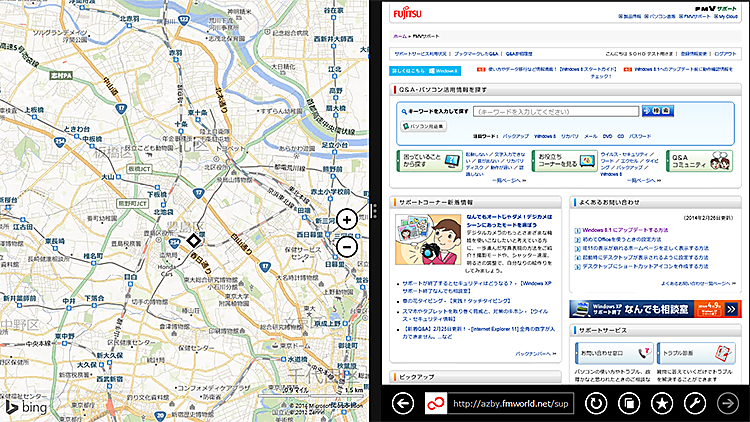Open FAQ about updating to Windows 8.1
The image size is (750, 422).
(x=625, y=230)
